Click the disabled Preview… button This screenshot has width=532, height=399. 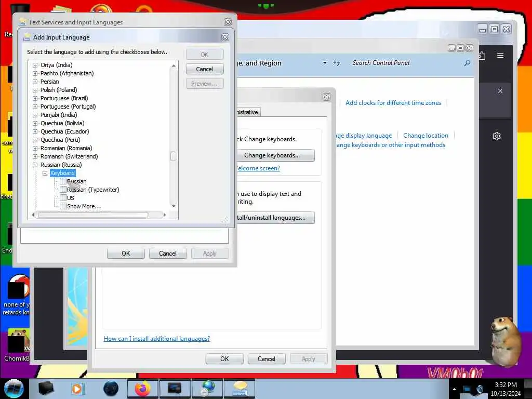tap(205, 84)
